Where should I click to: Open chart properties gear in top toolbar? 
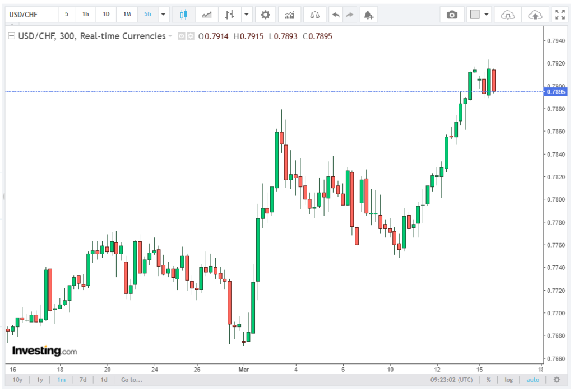coord(266,15)
